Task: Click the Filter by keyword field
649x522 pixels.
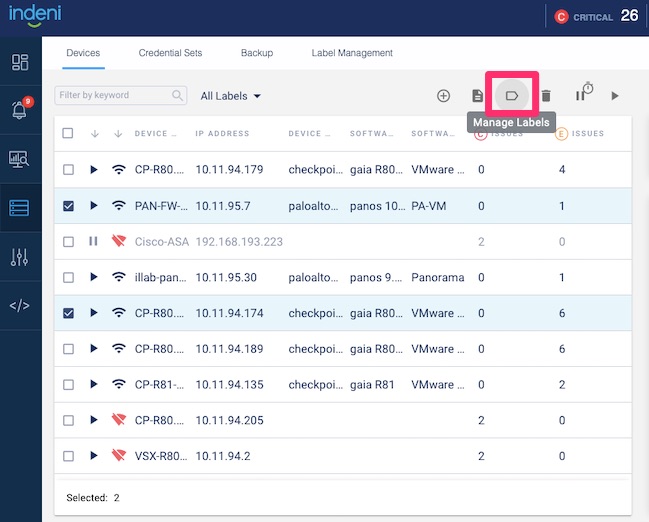Action: (113, 96)
